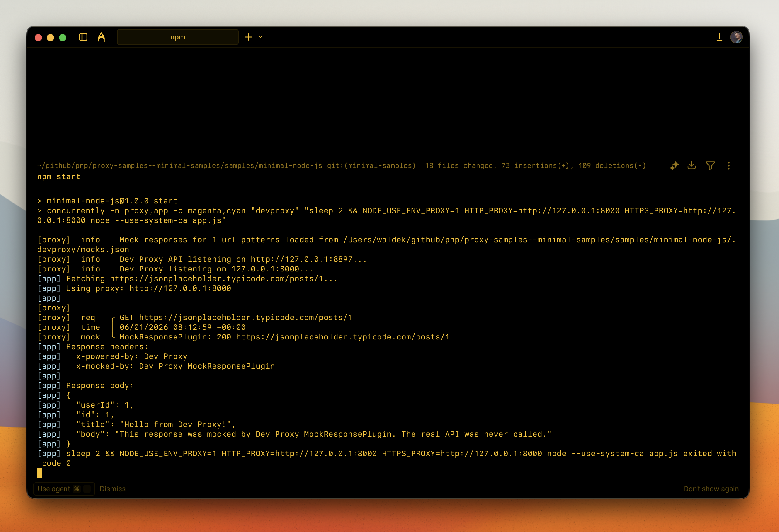Toggle the sidebar panel icon in the title bar

83,37
